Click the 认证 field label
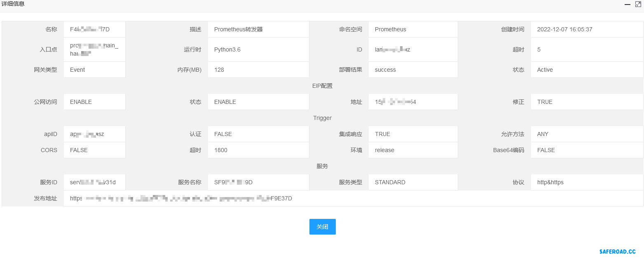Screen dimensions: 644x263 pyautogui.click(x=195, y=134)
